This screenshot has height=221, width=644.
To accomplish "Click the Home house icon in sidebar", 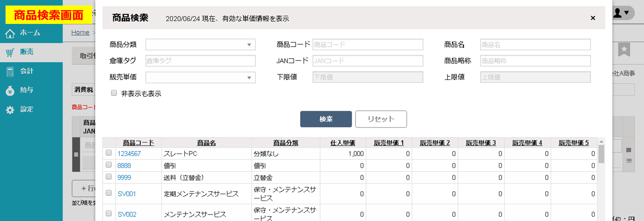I will 10,33.
